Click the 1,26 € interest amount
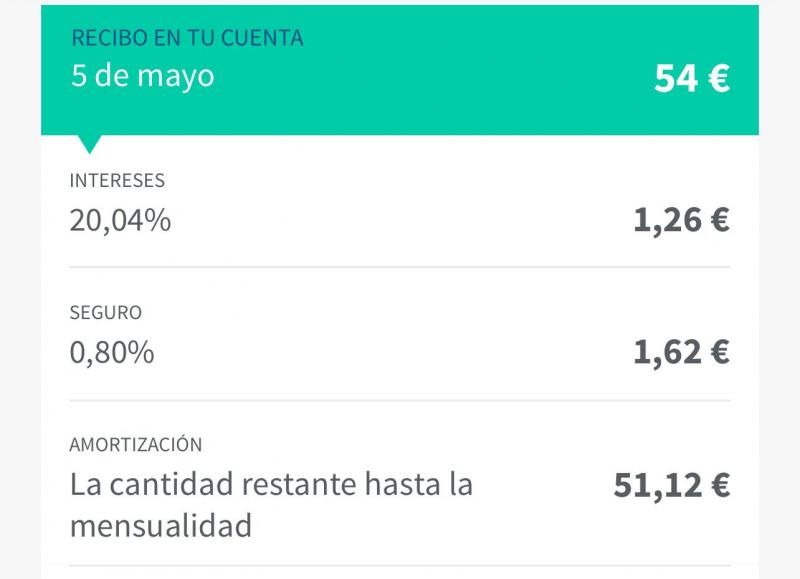 (x=682, y=220)
